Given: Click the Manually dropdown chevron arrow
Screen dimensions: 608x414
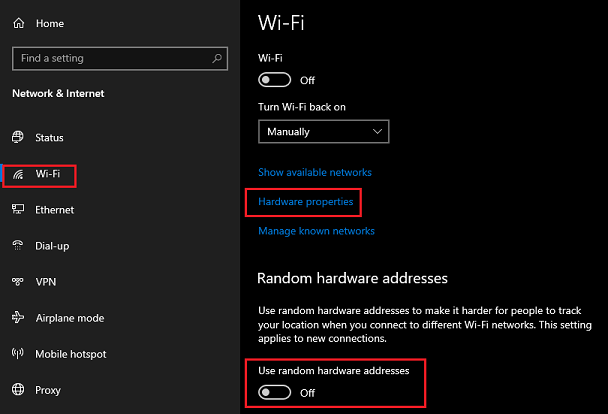Looking at the screenshot, I should [377, 131].
